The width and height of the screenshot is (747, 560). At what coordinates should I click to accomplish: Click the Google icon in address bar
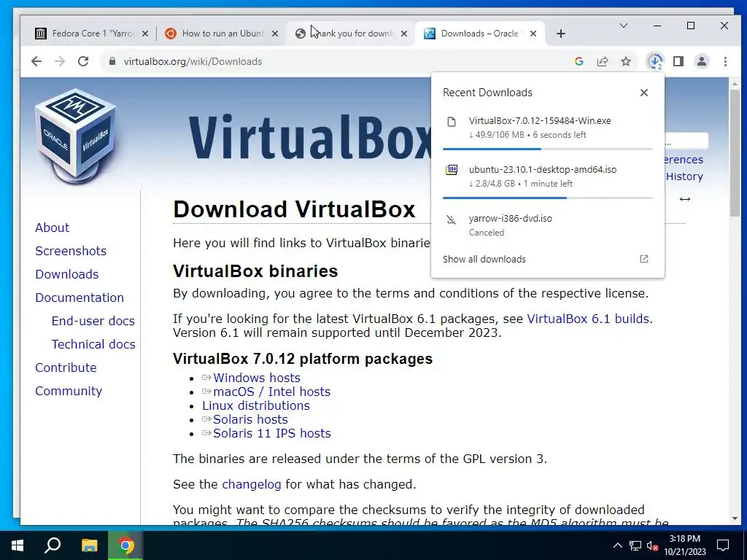579,61
